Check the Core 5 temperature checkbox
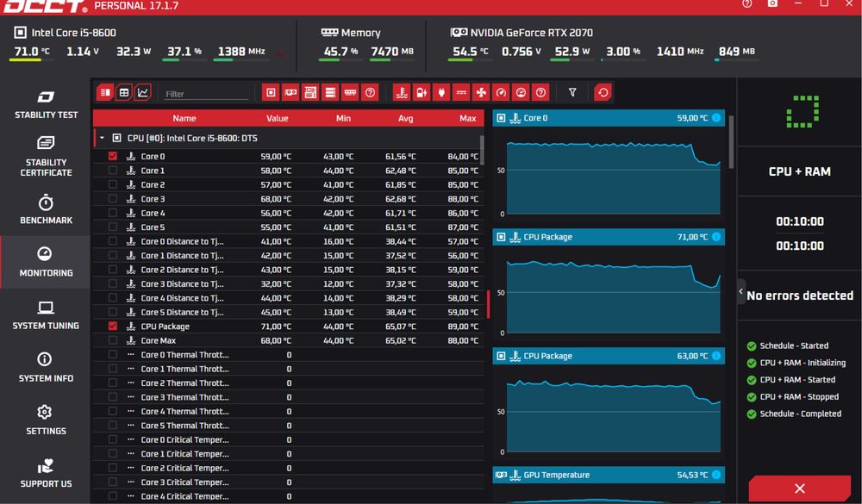The width and height of the screenshot is (862, 504). (113, 227)
